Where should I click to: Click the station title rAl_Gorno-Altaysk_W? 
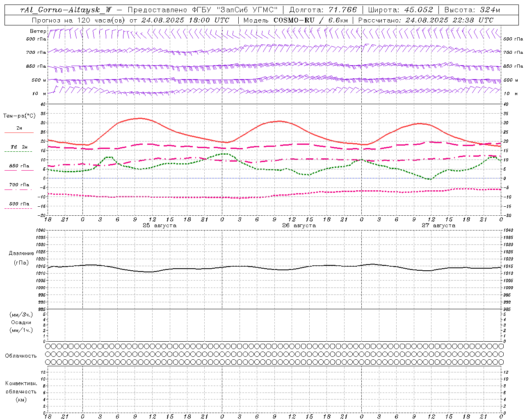coord(66,10)
